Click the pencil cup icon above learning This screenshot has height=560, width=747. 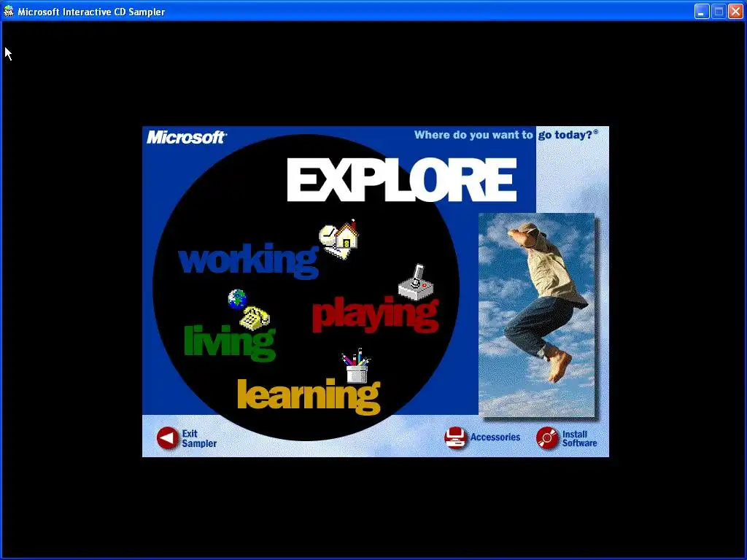[356, 366]
